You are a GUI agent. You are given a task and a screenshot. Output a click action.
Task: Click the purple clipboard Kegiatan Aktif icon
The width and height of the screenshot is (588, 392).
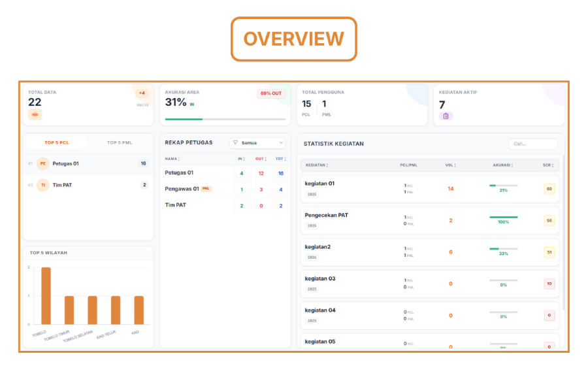click(446, 116)
